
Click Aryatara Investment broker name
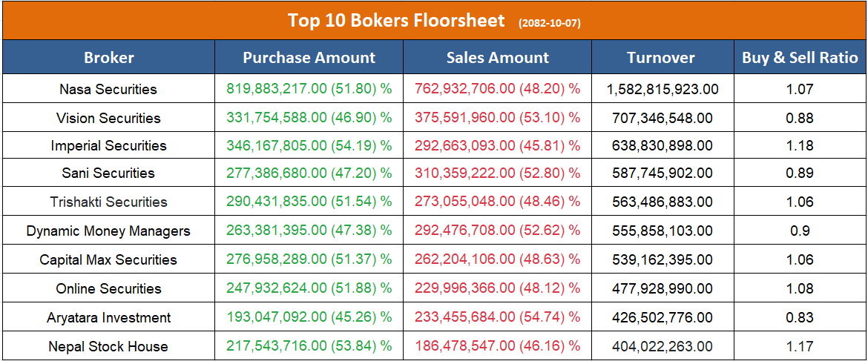point(108,318)
